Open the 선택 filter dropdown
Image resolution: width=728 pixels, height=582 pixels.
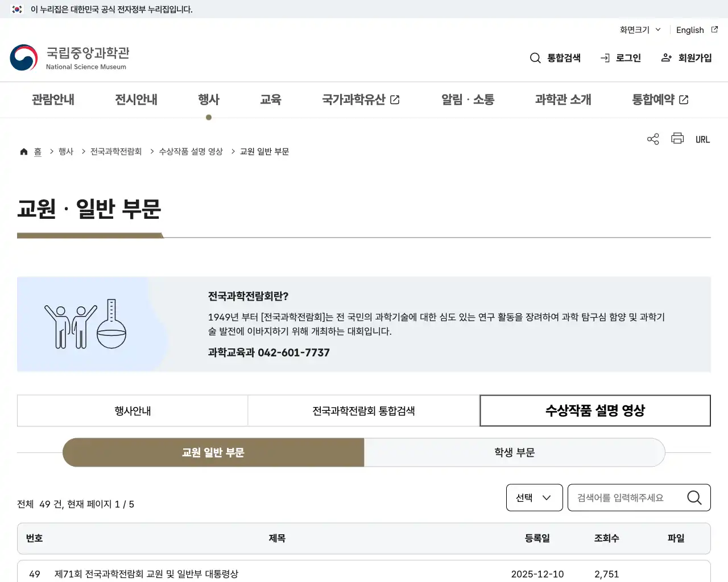(x=534, y=497)
